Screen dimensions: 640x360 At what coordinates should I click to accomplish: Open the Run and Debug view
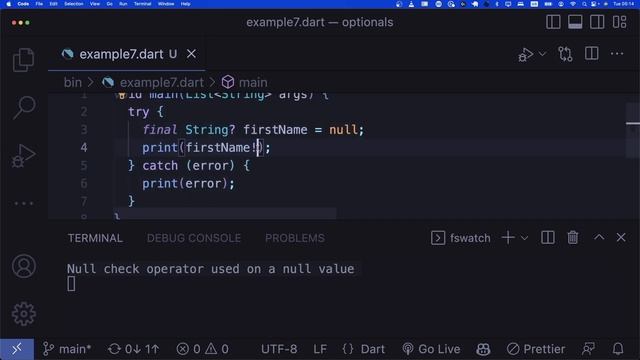coord(23,156)
